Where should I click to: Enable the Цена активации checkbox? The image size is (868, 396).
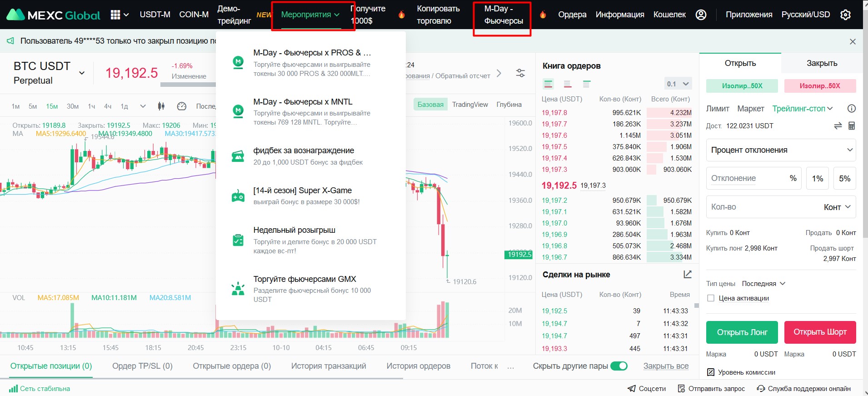[711, 298]
